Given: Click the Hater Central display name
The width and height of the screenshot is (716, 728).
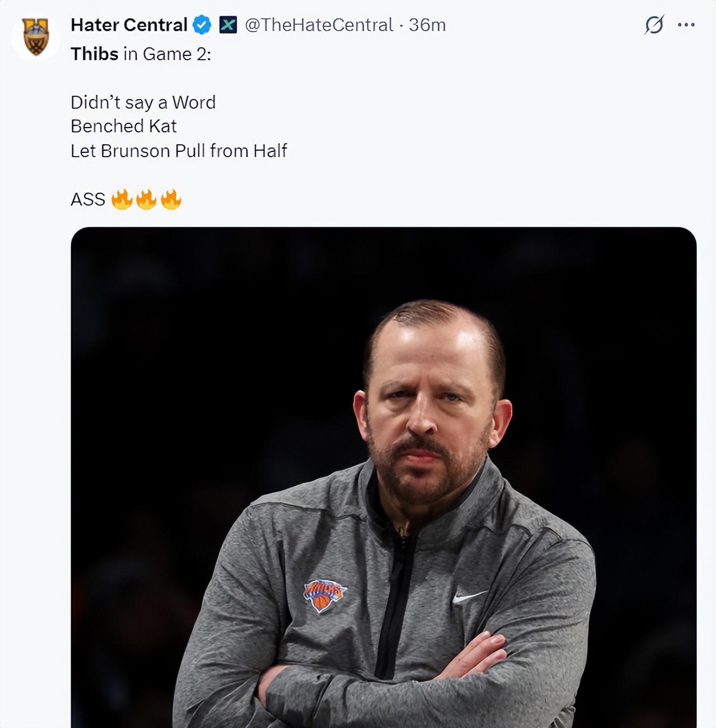Looking at the screenshot, I should (x=129, y=25).
